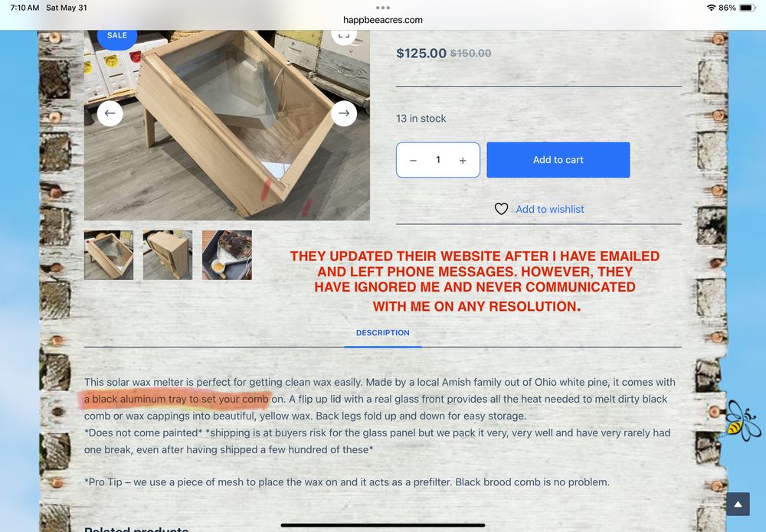Select second thumbnail showing melter back
Viewport: 766px width, 532px height.
(168, 255)
